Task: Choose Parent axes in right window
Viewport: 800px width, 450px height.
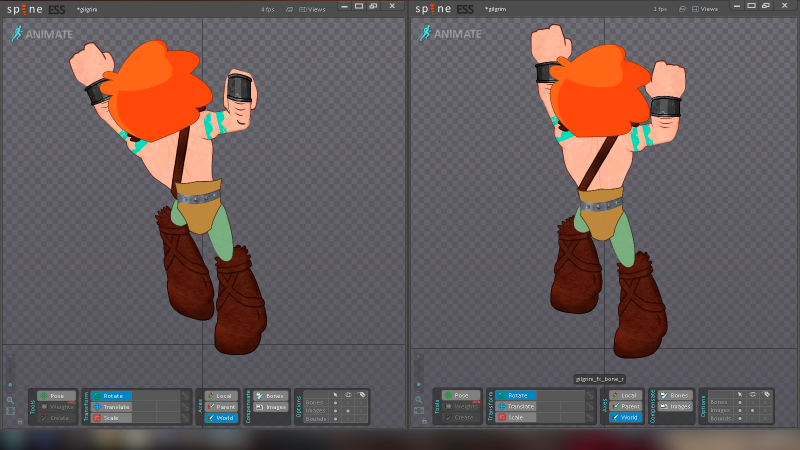Action: [626, 406]
